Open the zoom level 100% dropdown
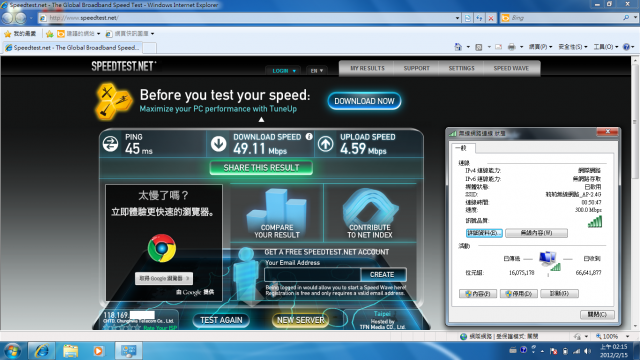The height and width of the screenshot is (360, 640). [627, 336]
